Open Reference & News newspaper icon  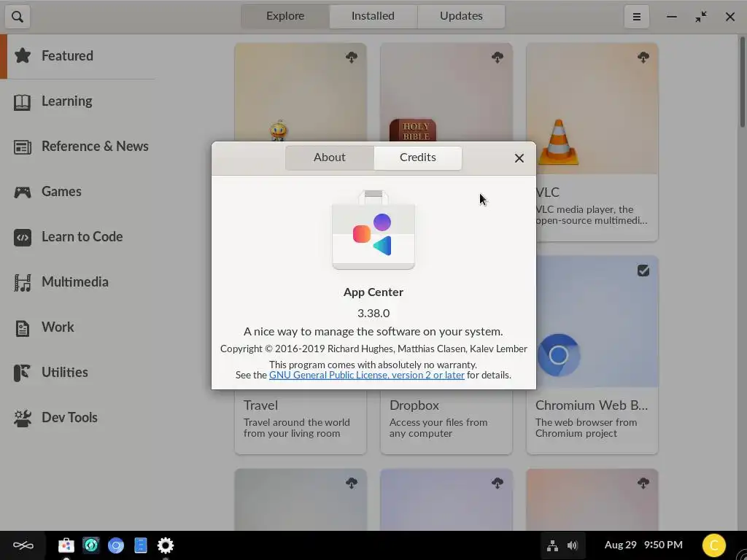pyautogui.click(x=23, y=147)
